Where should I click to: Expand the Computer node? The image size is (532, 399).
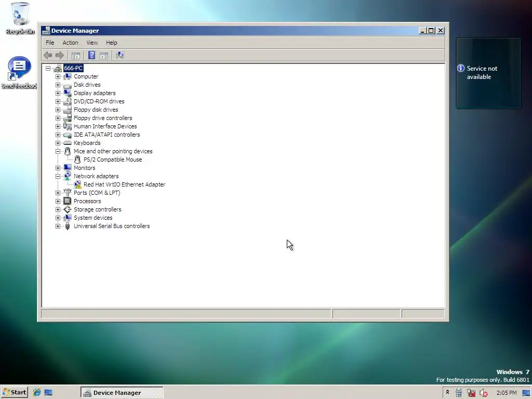coord(58,77)
